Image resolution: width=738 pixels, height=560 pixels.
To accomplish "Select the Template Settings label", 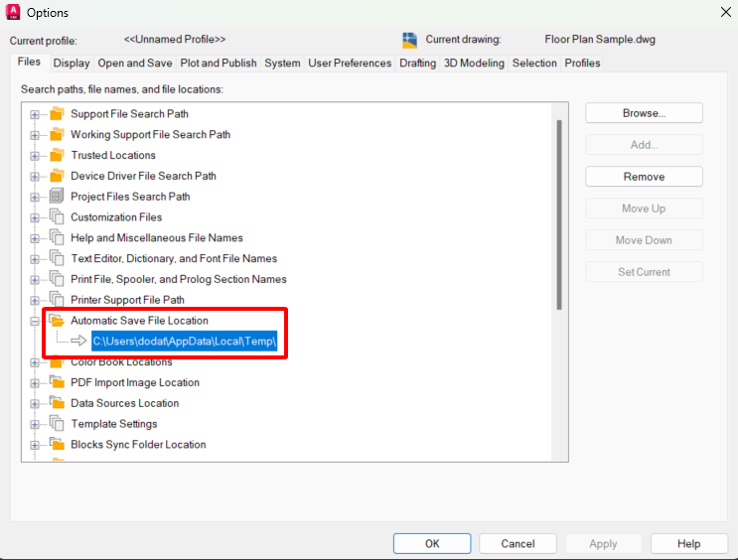I will pyautogui.click(x=114, y=424).
